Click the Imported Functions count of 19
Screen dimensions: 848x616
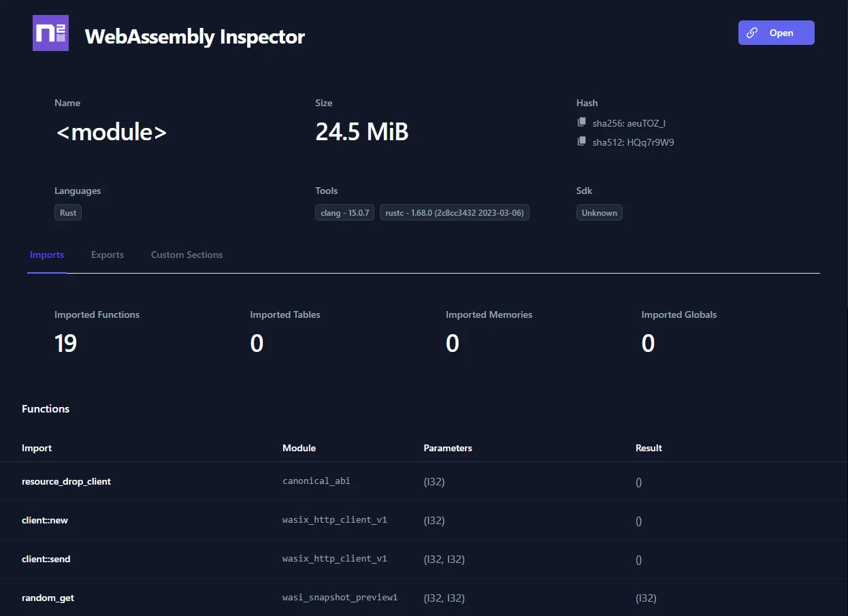65,343
